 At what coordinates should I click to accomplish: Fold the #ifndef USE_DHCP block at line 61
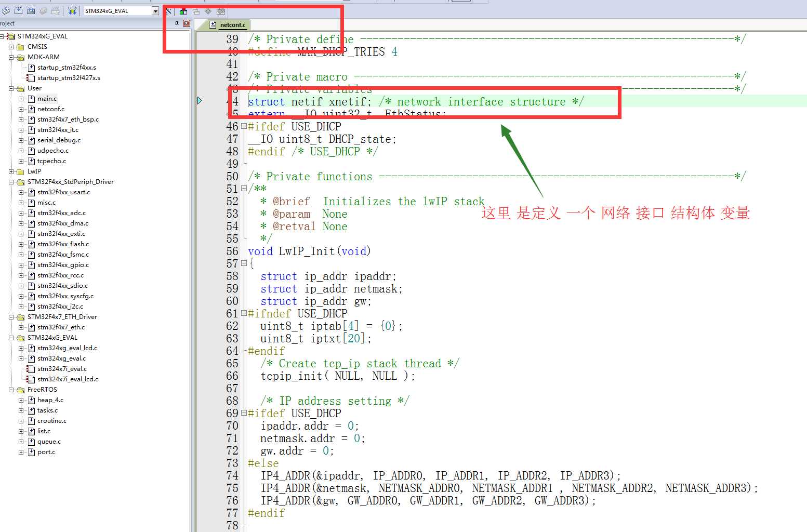(244, 313)
